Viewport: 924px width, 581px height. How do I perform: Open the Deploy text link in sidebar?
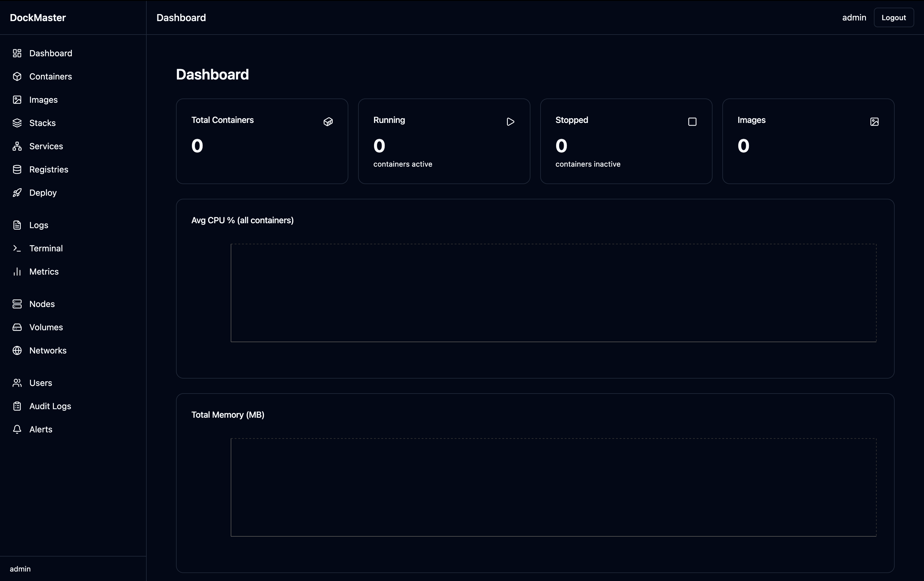[x=43, y=193]
